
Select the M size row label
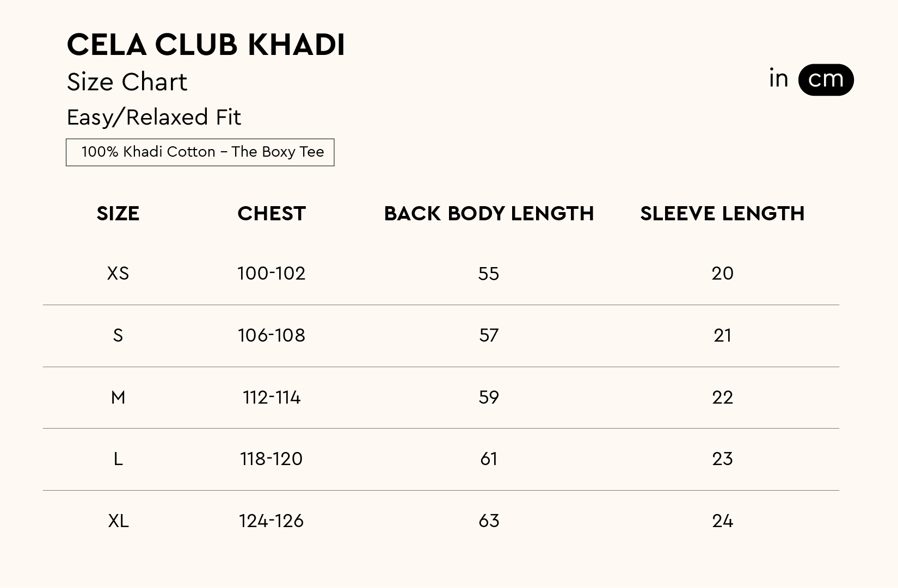(x=118, y=398)
